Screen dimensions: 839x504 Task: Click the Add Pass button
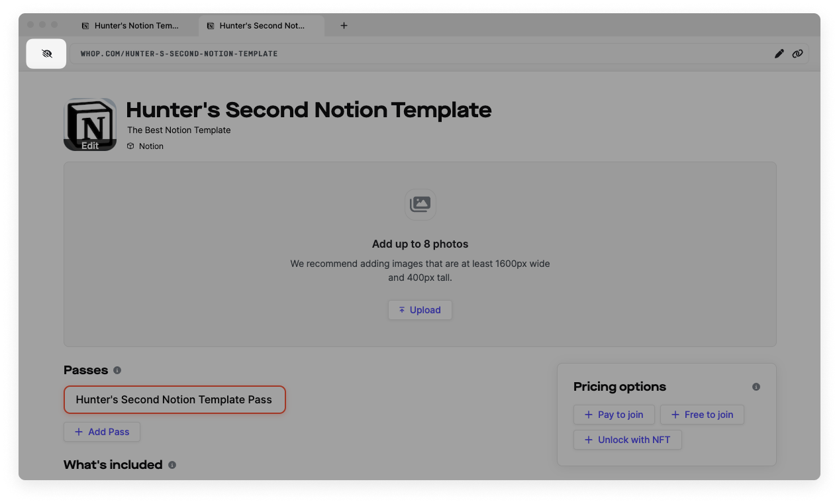coord(102,432)
